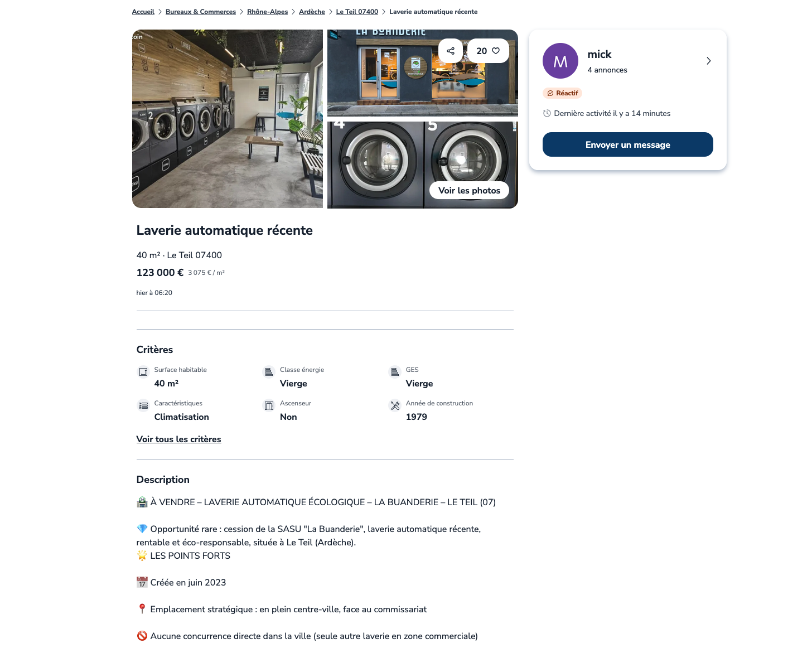
Task: Click the Caractéristiques list icon
Action: (x=143, y=405)
